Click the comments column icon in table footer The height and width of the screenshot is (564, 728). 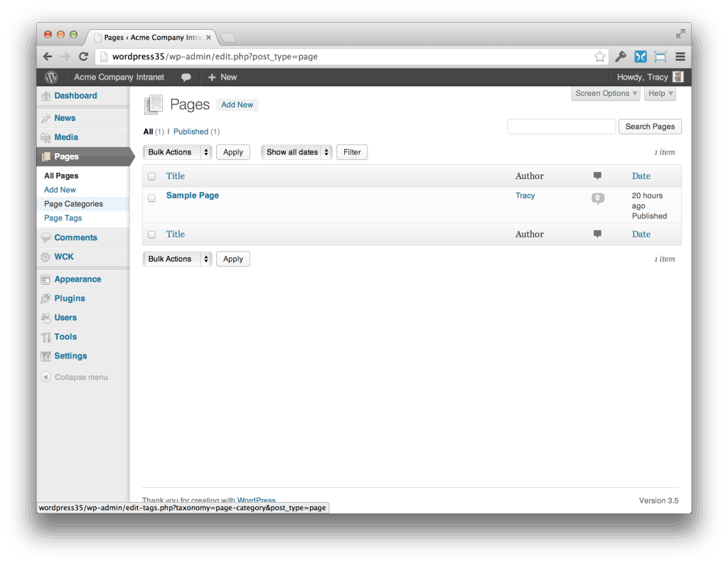(597, 234)
